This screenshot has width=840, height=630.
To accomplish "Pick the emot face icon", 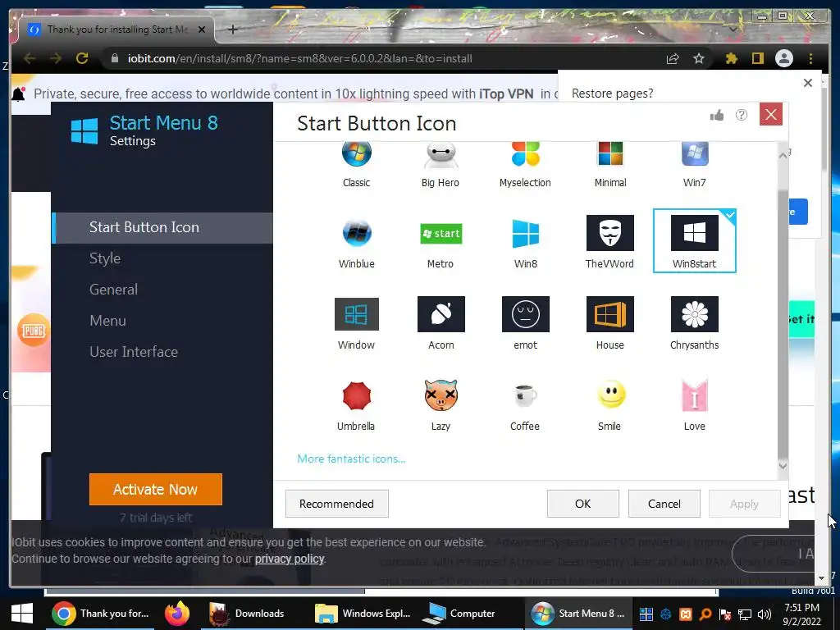I will pyautogui.click(x=525, y=323).
